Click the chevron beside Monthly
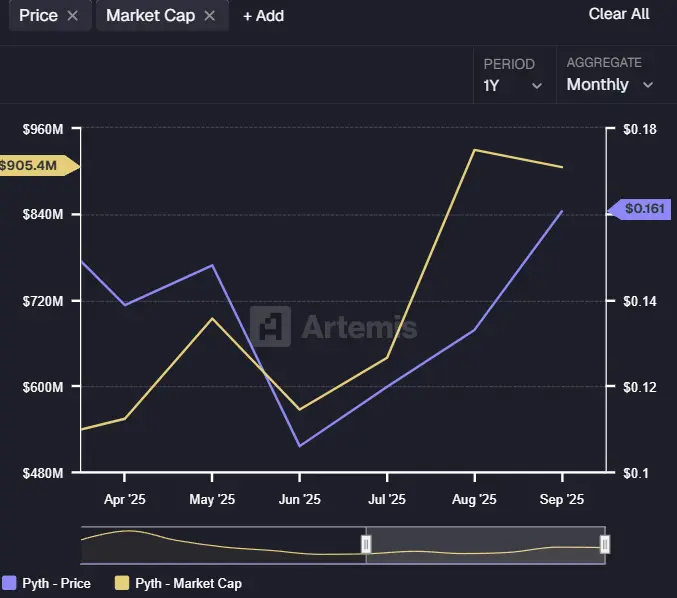Image resolution: width=677 pixels, height=598 pixels. (647, 86)
